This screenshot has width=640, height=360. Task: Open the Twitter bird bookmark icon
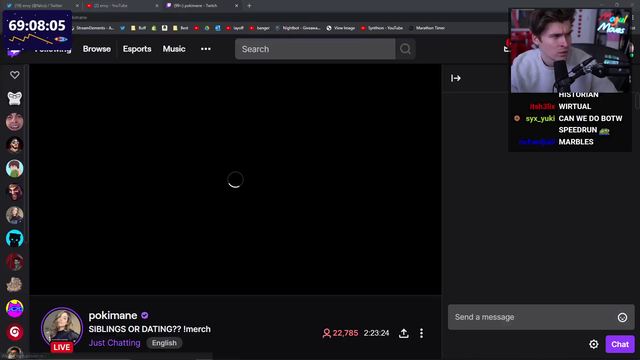click(122, 28)
